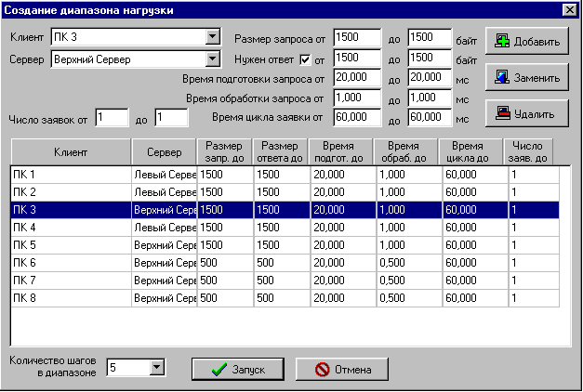
Task: Open the Количество шагов dropdown
Action: point(156,368)
